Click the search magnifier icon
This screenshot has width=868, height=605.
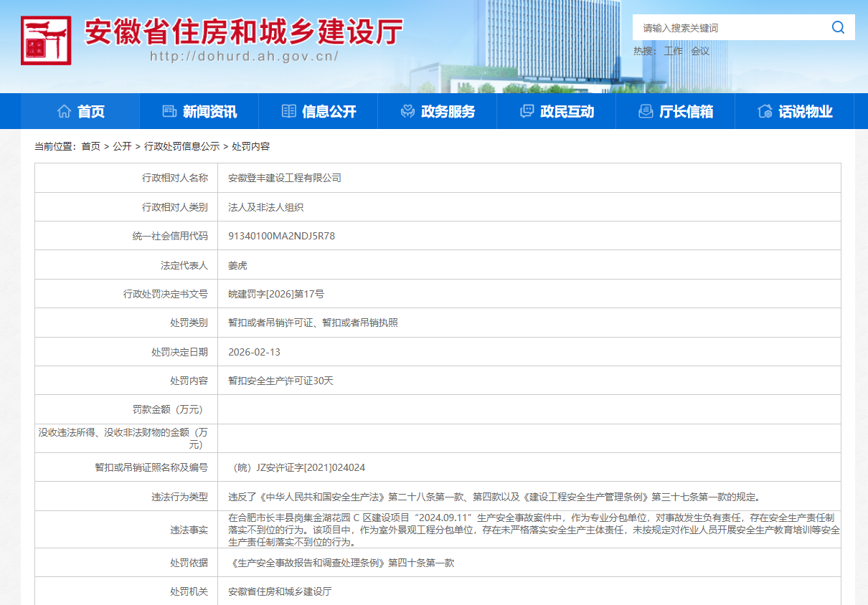(x=838, y=28)
